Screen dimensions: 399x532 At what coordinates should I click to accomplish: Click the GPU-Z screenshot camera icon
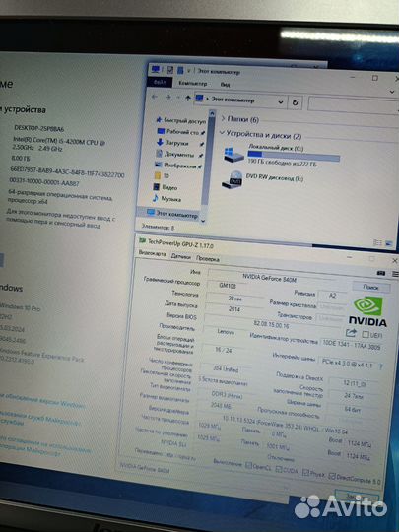click(381, 273)
